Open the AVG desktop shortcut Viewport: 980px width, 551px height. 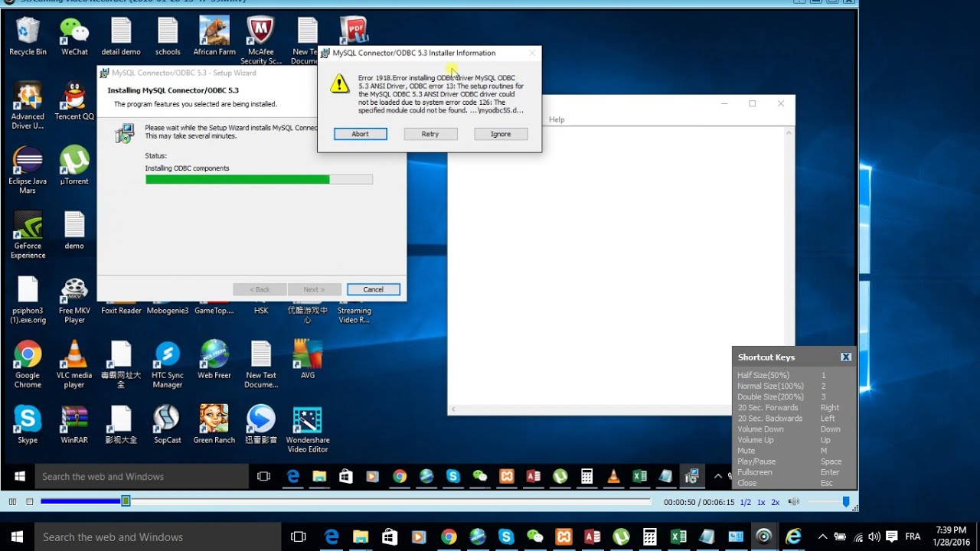coord(308,360)
